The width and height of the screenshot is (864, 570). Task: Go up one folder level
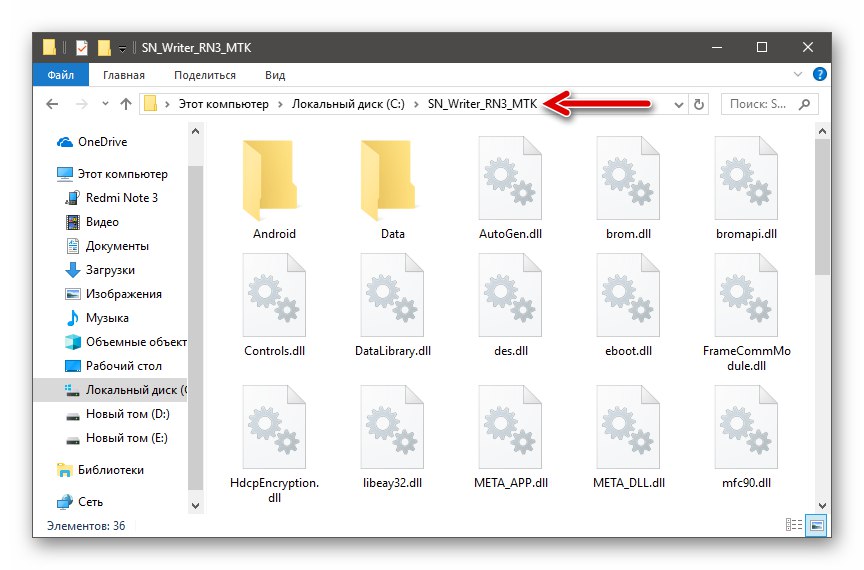coord(126,104)
